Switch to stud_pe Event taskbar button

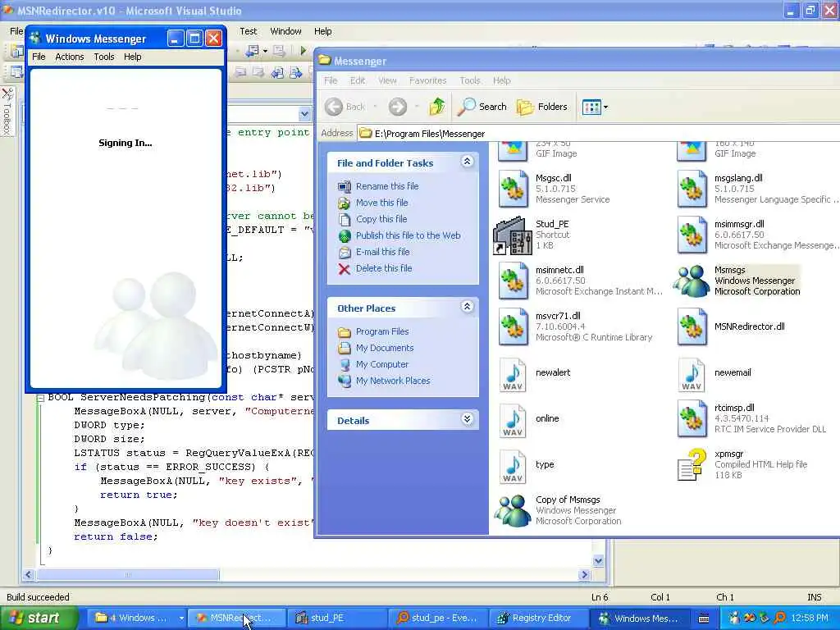(440, 618)
